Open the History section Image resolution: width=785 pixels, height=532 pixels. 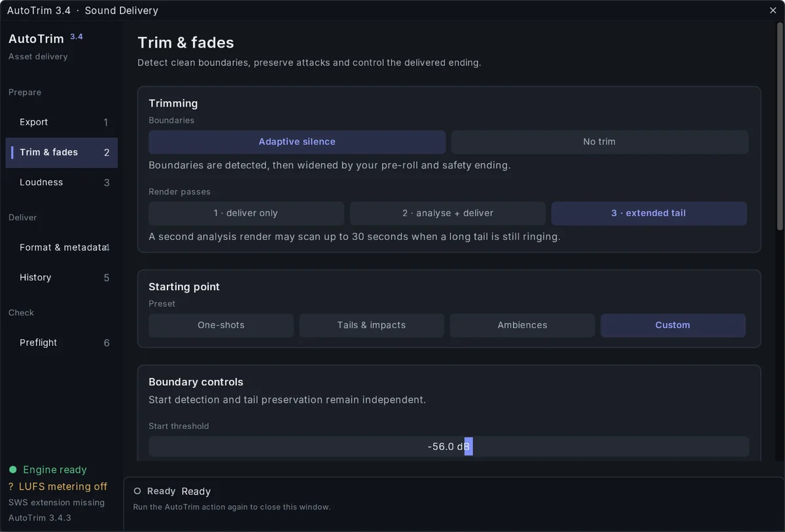[x=61, y=278]
